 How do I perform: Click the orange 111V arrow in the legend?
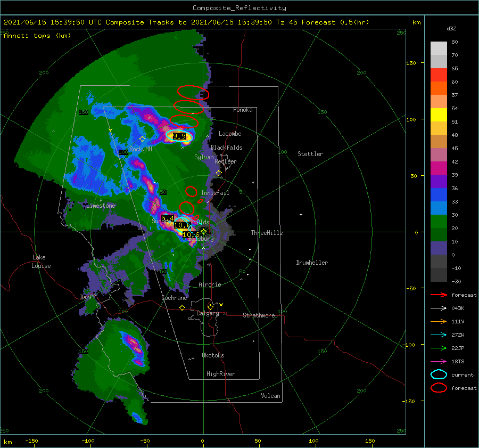pos(439,321)
